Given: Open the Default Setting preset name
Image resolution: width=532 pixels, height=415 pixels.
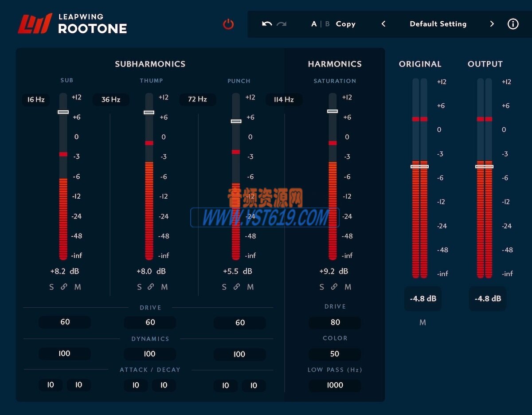Looking at the screenshot, I should click(438, 24).
